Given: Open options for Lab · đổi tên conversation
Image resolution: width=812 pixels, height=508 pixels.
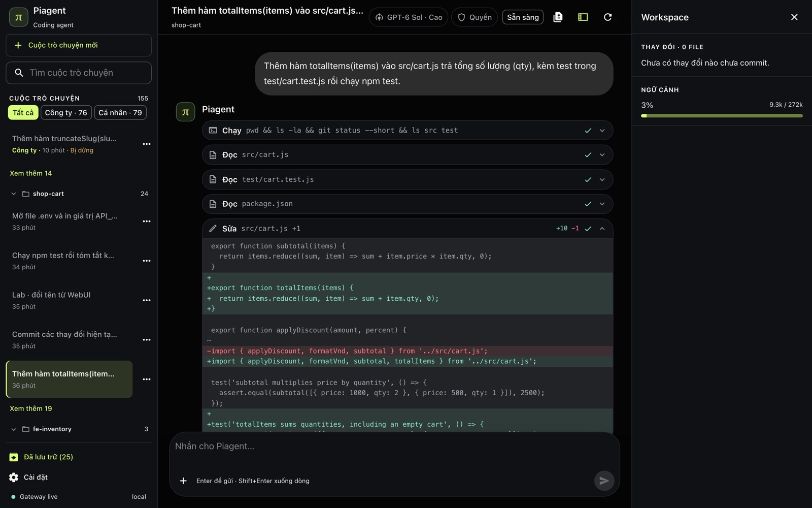Looking at the screenshot, I should [147, 300].
